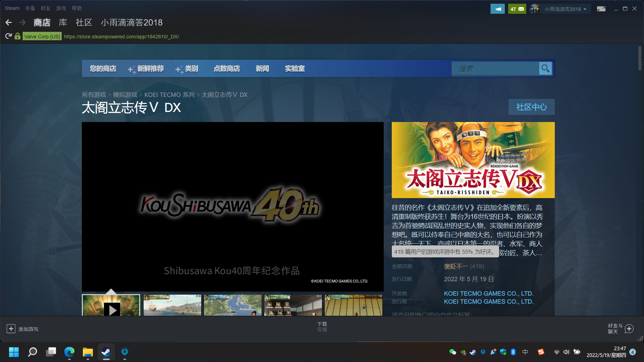Go forward with the right arrow
Image resolution: width=644 pixels, height=362 pixels.
point(22,22)
